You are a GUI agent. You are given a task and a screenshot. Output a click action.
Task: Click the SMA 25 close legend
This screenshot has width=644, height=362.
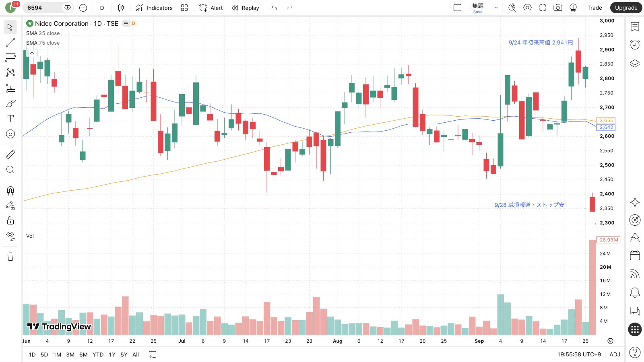(x=43, y=33)
